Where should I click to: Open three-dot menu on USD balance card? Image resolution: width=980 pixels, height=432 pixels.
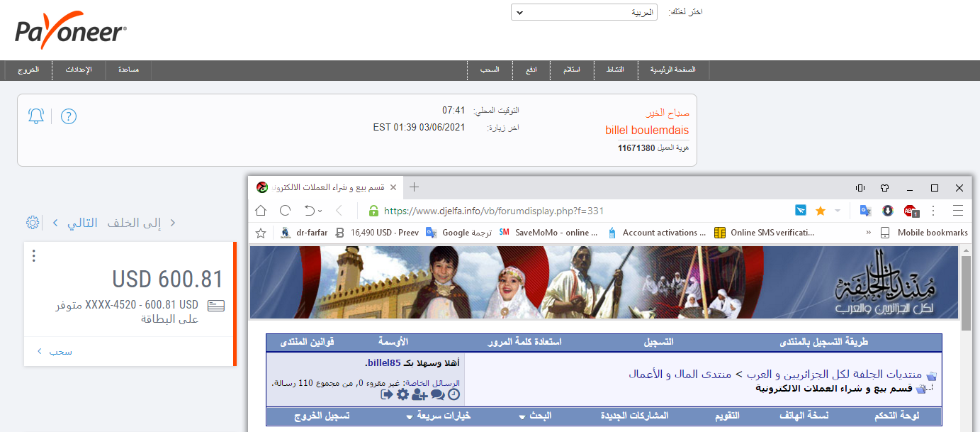click(x=33, y=257)
